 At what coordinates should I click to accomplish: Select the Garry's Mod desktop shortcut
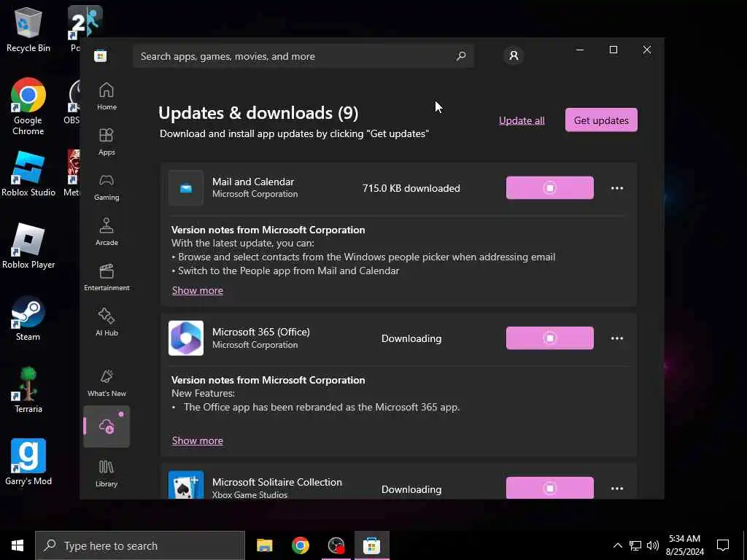[28, 462]
